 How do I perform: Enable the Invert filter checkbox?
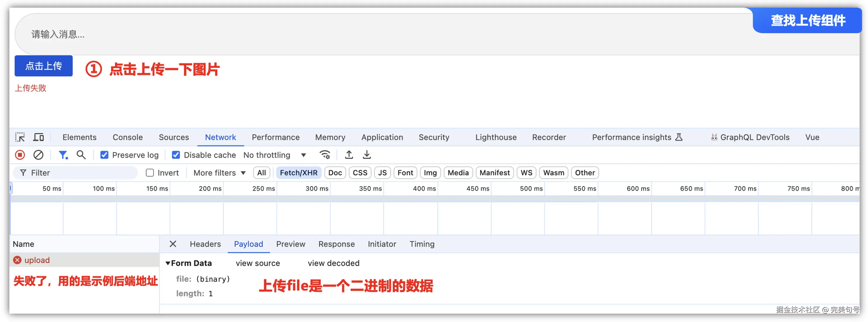(150, 173)
